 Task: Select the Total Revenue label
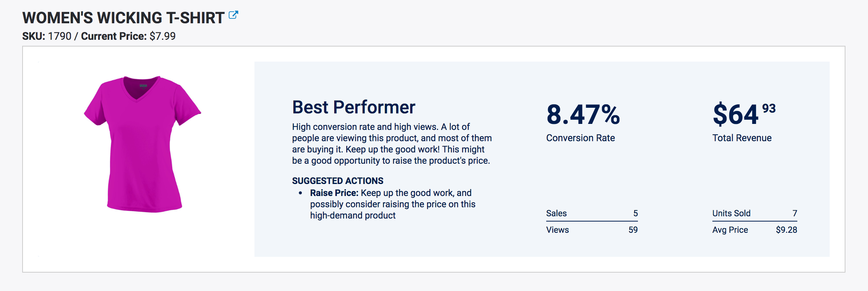pos(742,138)
